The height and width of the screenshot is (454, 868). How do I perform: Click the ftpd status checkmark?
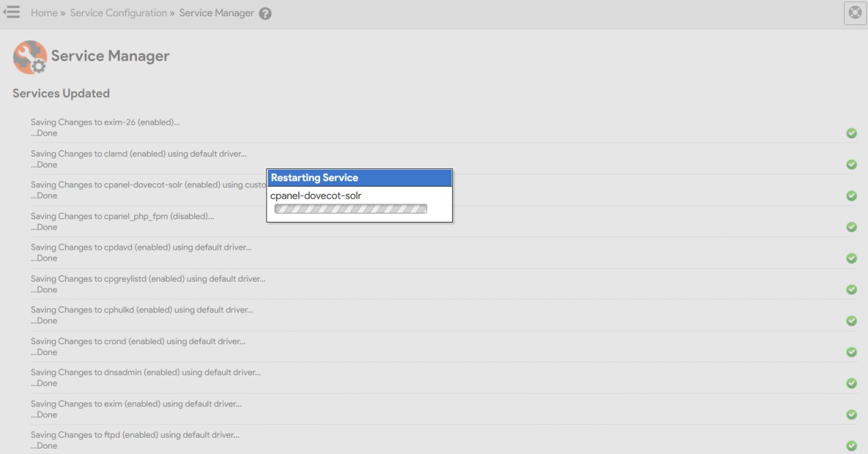click(852, 446)
